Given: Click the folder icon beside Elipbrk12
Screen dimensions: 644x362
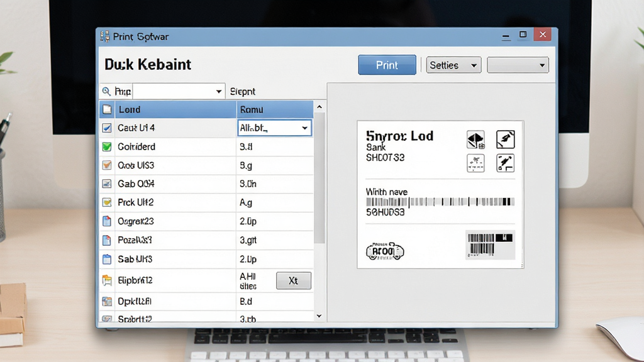Looking at the screenshot, I should [x=107, y=280].
